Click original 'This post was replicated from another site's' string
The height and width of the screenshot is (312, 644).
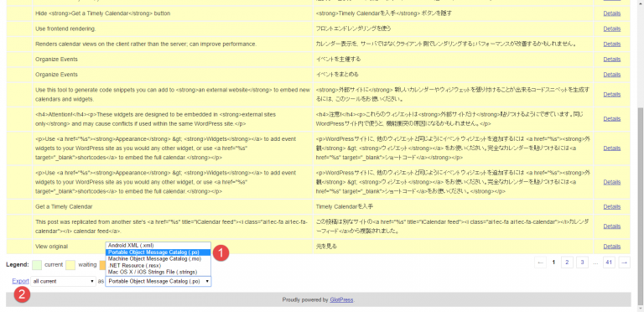(171, 226)
